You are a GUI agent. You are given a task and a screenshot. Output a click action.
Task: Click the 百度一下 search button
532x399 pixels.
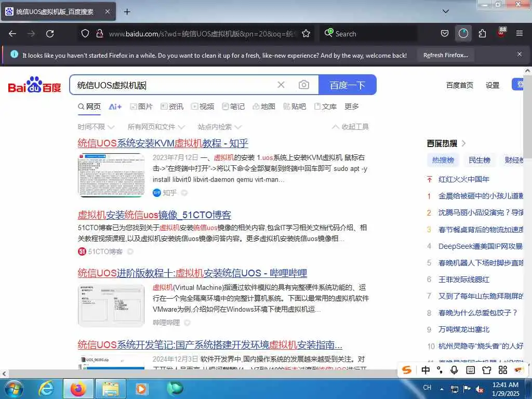tap(348, 85)
